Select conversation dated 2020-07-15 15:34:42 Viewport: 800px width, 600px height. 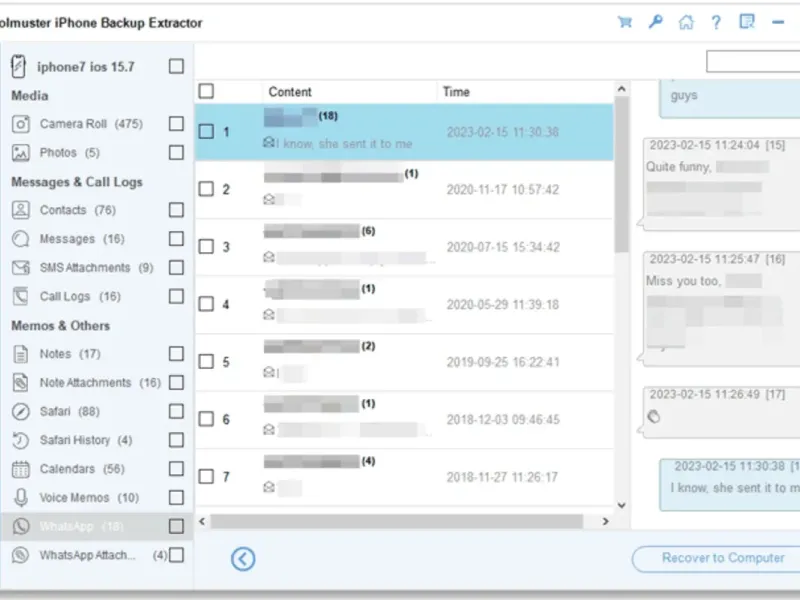(404, 247)
